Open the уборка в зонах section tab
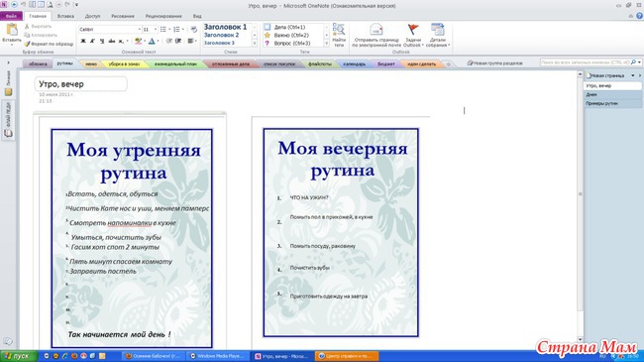Screen dimensions: 644x362 click(x=124, y=63)
